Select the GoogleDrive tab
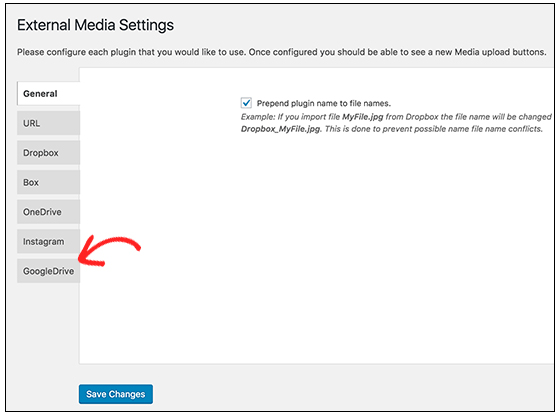This screenshot has width=560, height=416. click(x=48, y=271)
